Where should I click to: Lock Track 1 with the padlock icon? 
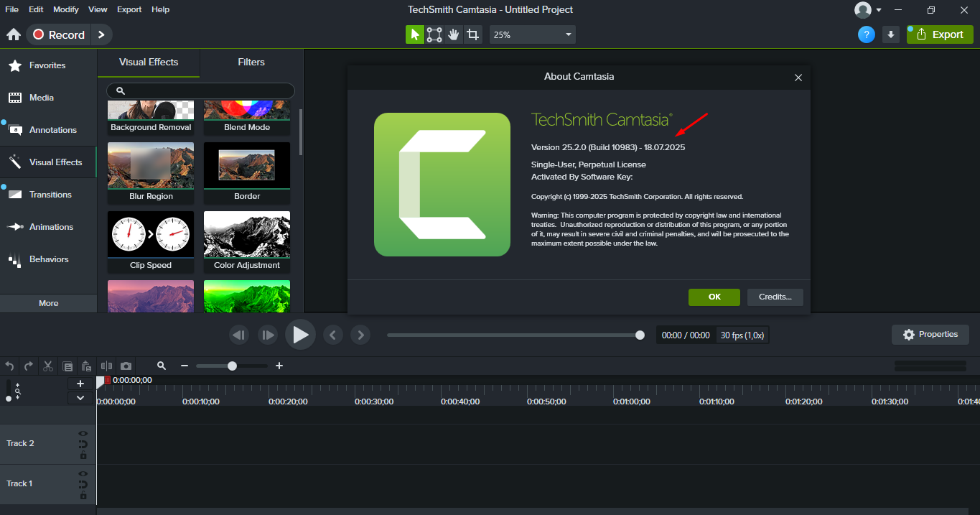(x=83, y=496)
